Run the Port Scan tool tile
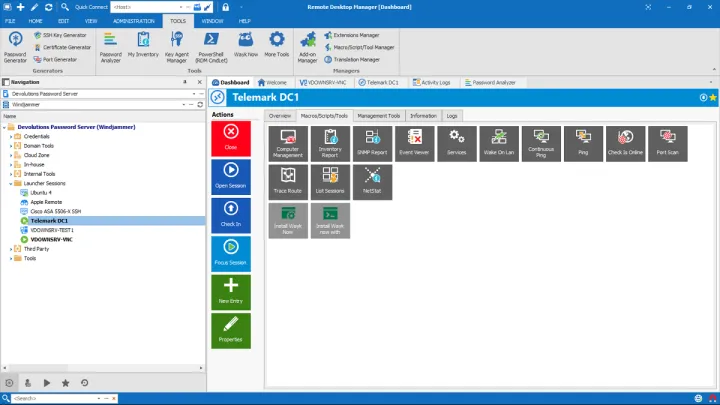Image resolution: width=720 pixels, height=405 pixels. [667, 143]
